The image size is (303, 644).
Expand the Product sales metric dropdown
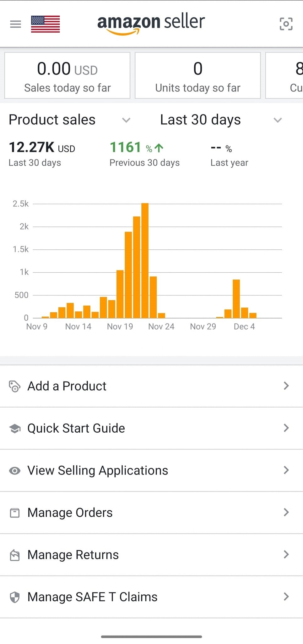point(126,120)
